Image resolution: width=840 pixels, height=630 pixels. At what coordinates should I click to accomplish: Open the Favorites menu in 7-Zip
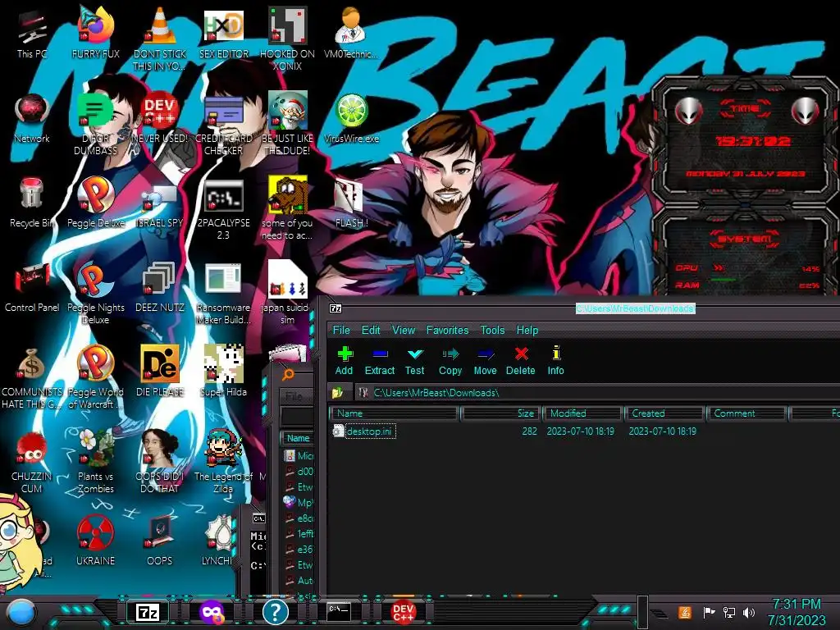pyautogui.click(x=447, y=330)
